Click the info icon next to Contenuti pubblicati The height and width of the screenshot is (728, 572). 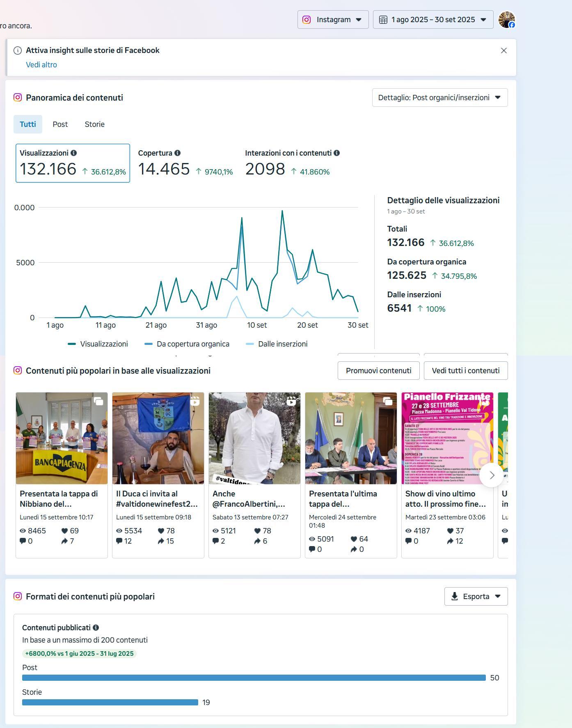coord(96,627)
